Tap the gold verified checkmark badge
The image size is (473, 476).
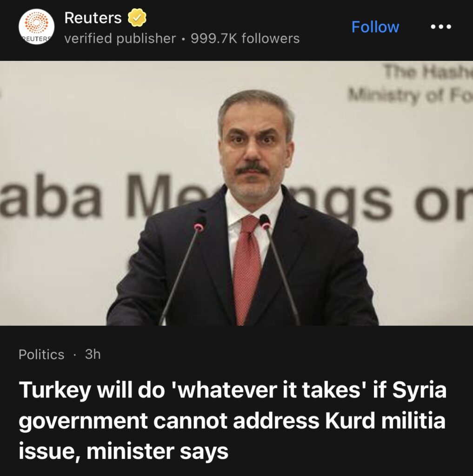click(x=137, y=18)
